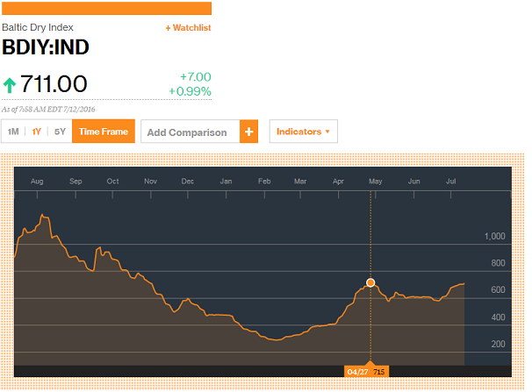Image resolution: width=532 pixels, height=392 pixels.
Task: Click the Nov label on chart axis
Action: 151,182
